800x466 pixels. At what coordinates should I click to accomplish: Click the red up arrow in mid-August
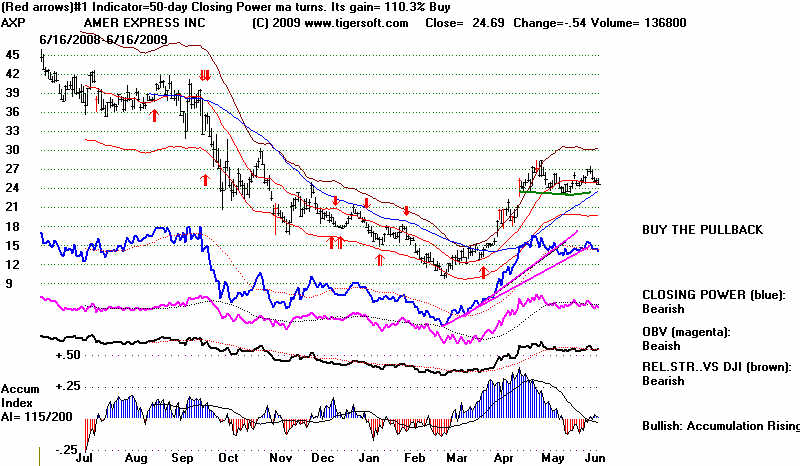point(154,116)
